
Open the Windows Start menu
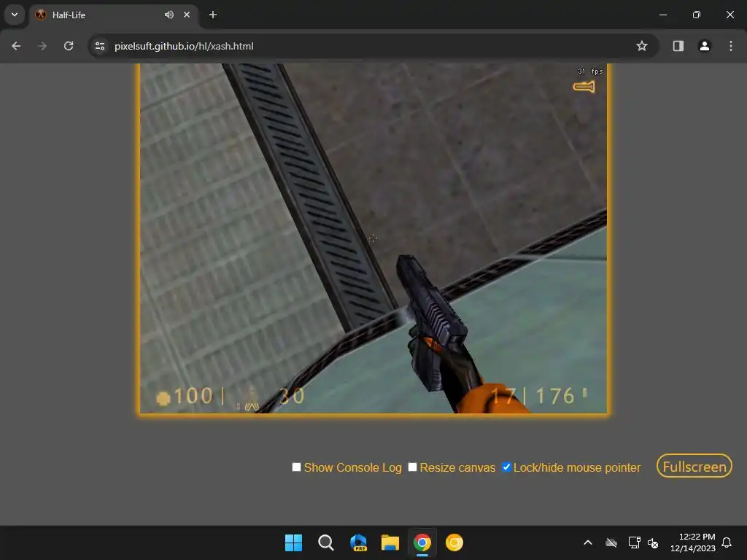pos(293,542)
